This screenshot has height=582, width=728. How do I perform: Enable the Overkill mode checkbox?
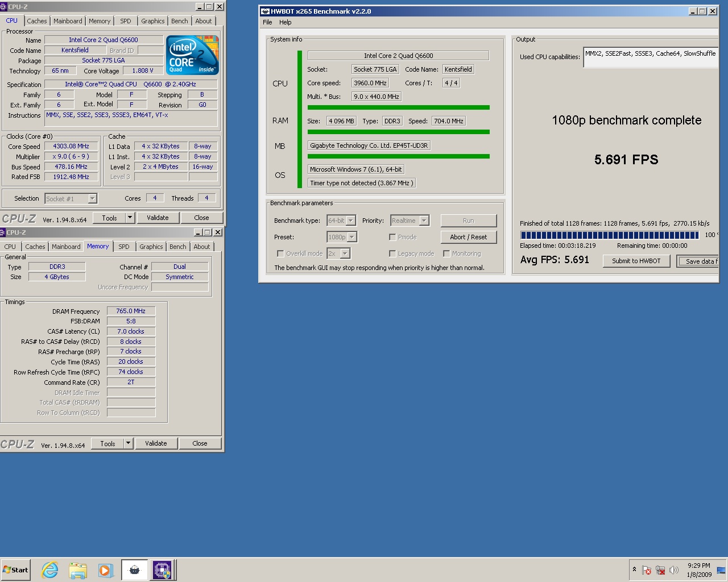tap(280, 253)
